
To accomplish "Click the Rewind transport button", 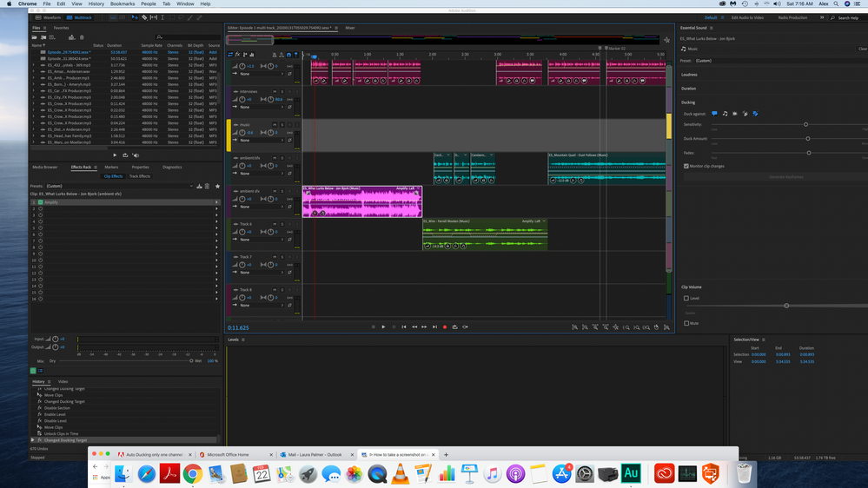I will (x=414, y=327).
